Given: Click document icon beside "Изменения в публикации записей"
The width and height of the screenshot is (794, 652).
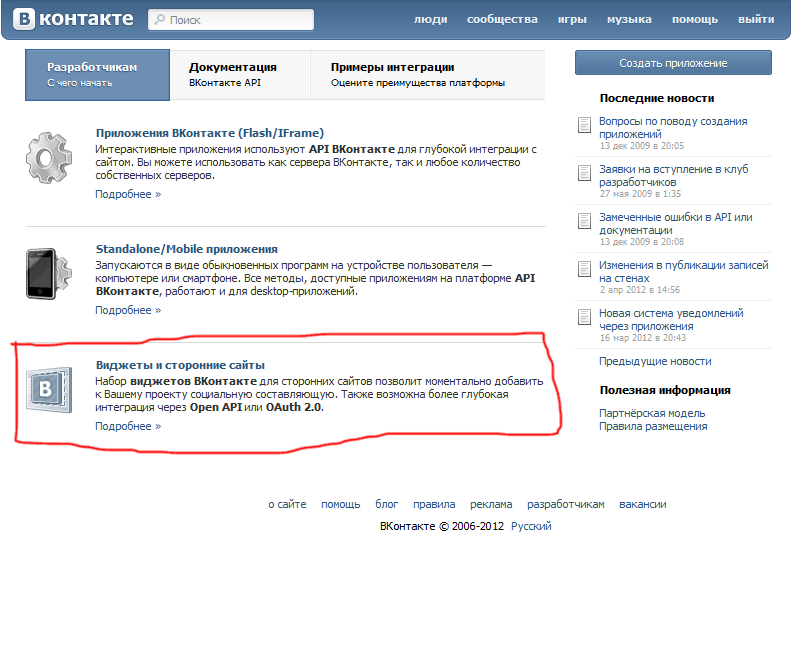Looking at the screenshot, I should coord(584,269).
